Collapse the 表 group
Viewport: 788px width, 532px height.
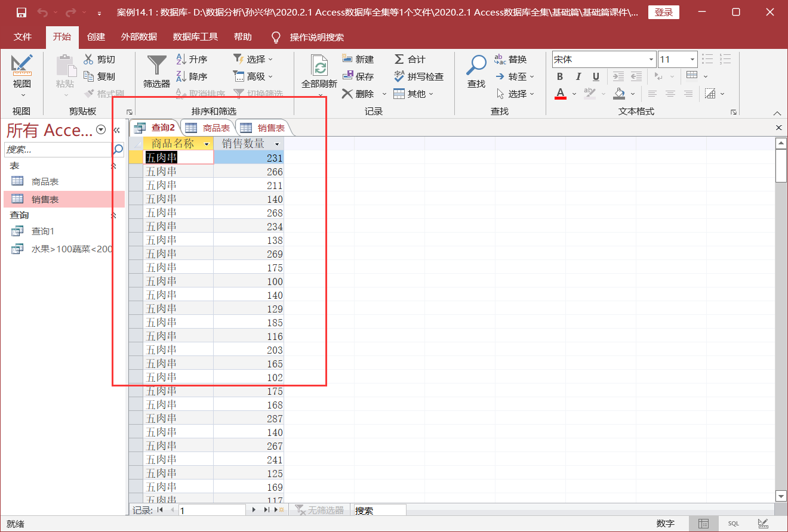point(114,166)
